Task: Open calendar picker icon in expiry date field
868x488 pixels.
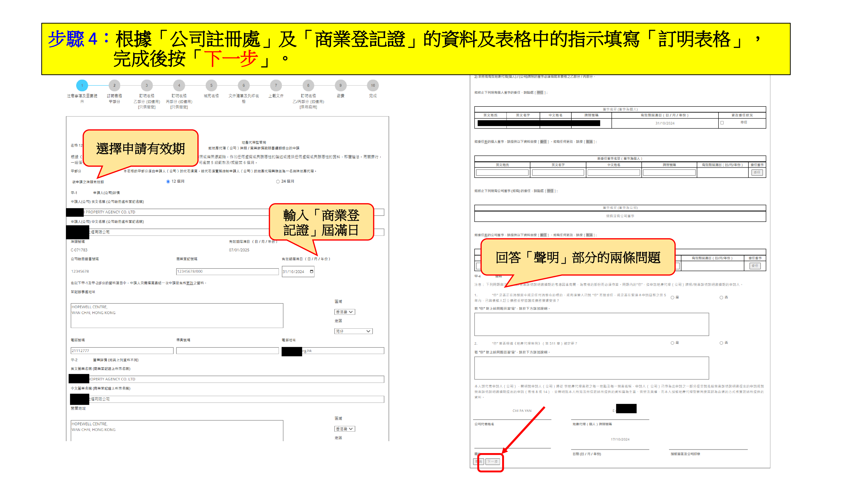Action: 311,272
